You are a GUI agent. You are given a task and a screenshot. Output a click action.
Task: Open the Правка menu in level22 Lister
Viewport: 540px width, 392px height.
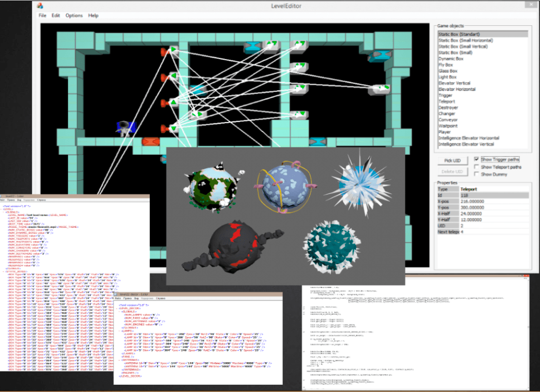pyautogui.click(x=11, y=200)
